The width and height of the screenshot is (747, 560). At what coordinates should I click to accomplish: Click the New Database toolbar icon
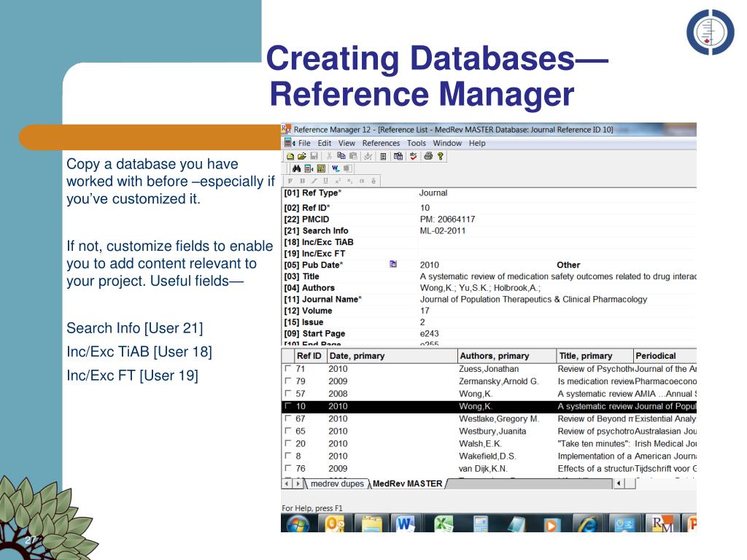290,156
